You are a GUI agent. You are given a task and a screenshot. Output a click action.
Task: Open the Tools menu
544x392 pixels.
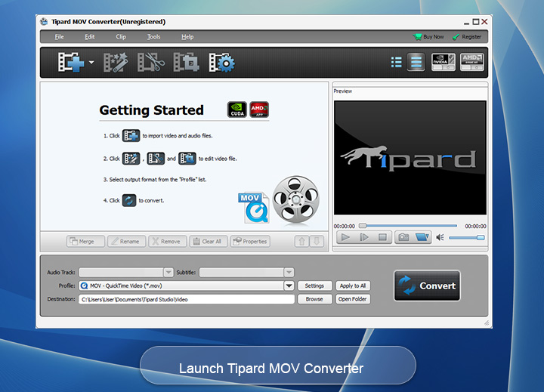click(x=153, y=37)
